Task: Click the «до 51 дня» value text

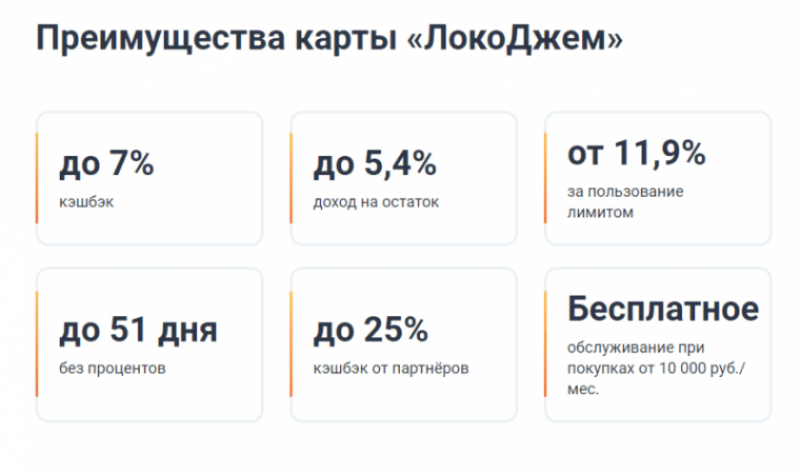Action: [139, 329]
